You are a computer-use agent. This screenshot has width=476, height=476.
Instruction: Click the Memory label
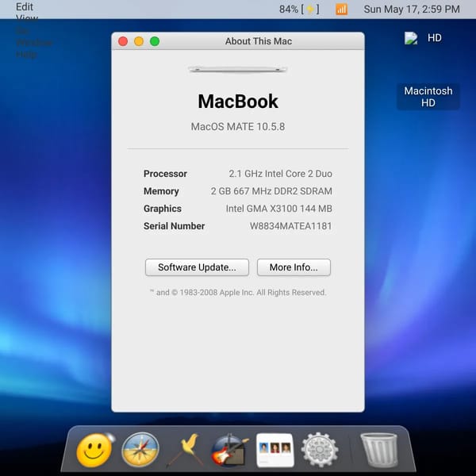pyautogui.click(x=161, y=191)
